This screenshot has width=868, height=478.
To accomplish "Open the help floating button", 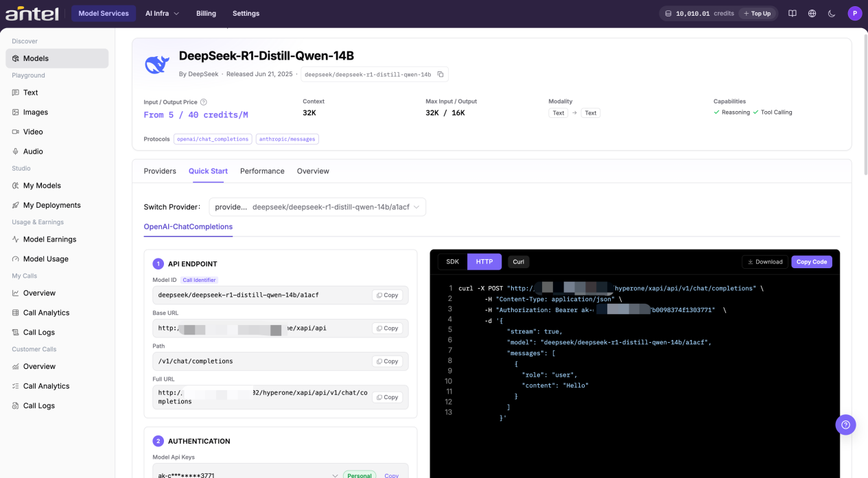I will coord(845,425).
